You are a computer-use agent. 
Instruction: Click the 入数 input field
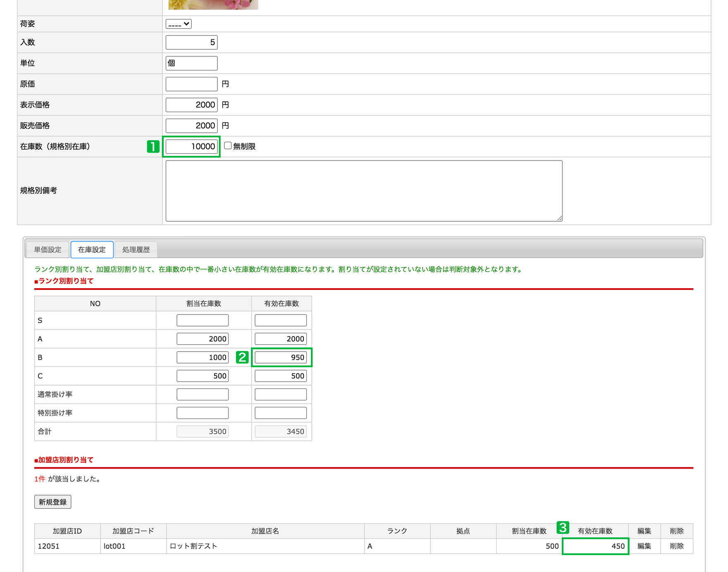tap(191, 42)
